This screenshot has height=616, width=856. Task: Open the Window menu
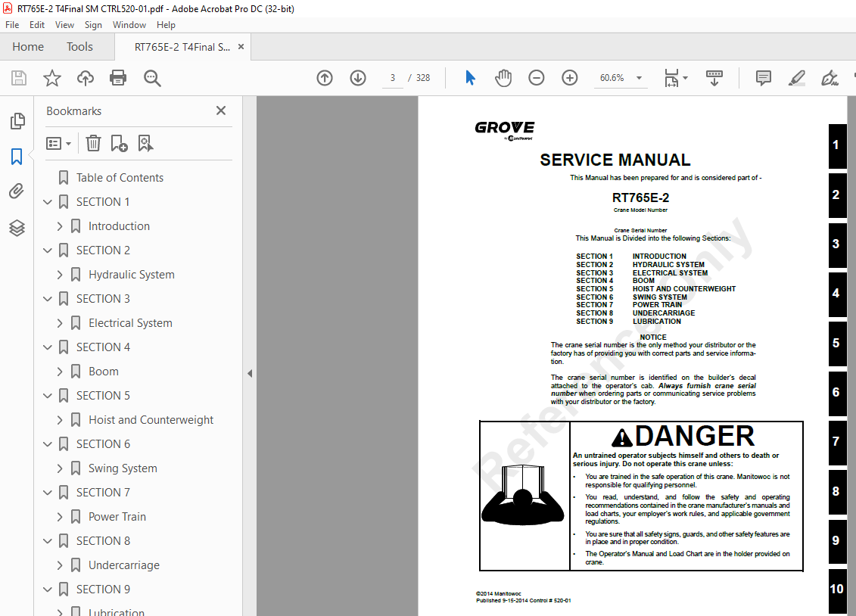[129, 24]
